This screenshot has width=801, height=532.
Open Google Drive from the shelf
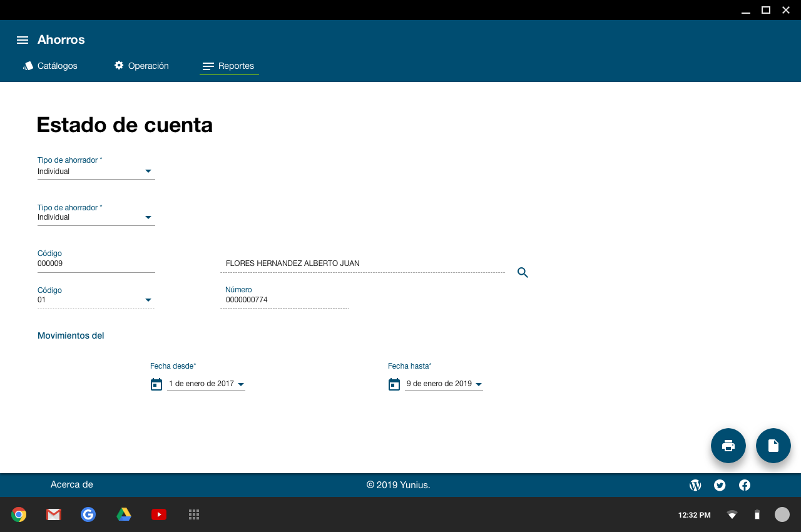[124, 514]
